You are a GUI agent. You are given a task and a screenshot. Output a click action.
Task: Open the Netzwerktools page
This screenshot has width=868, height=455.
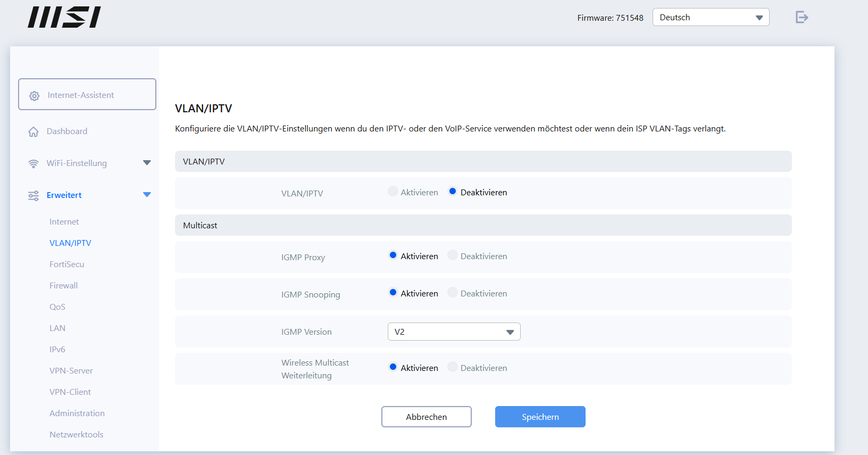(x=77, y=435)
